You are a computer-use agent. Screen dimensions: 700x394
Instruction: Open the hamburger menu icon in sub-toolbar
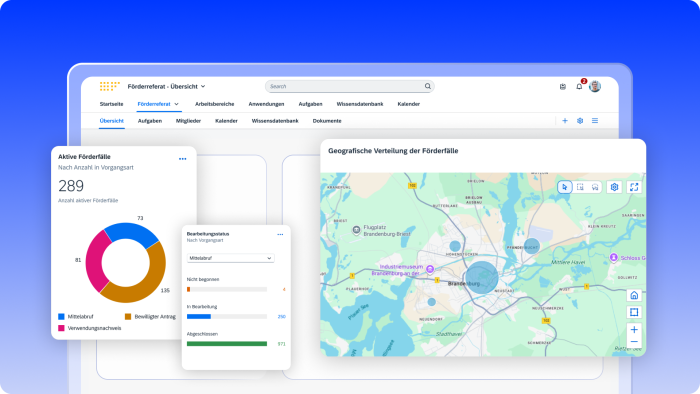pos(595,120)
